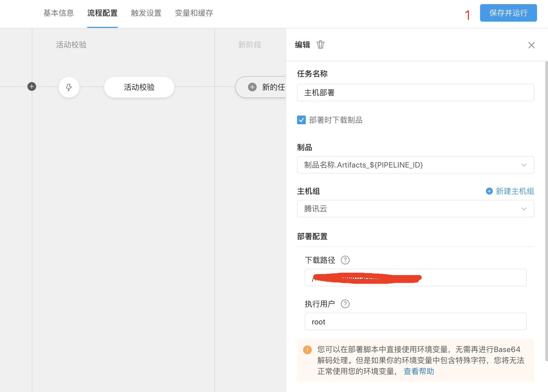The image size is (548, 392).
Task: Open the 主机组 dropdown showing 腾讯云
Action: tap(415, 209)
